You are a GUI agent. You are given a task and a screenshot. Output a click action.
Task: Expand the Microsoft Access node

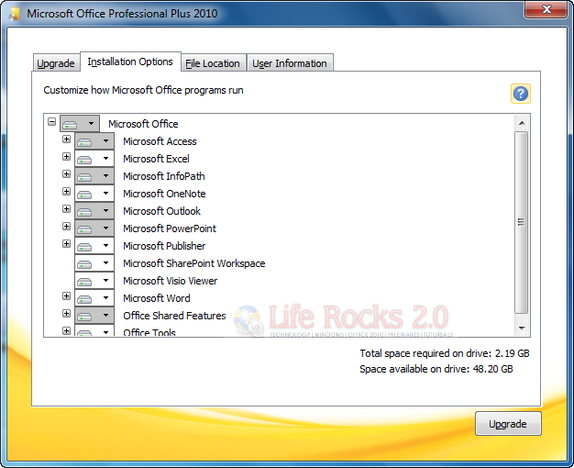(x=66, y=139)
